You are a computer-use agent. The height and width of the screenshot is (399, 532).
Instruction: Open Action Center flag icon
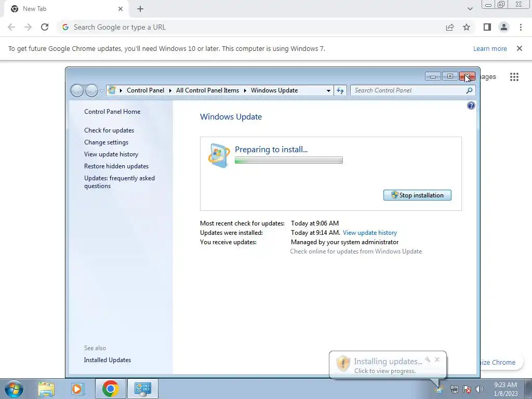tap(467, 389)
